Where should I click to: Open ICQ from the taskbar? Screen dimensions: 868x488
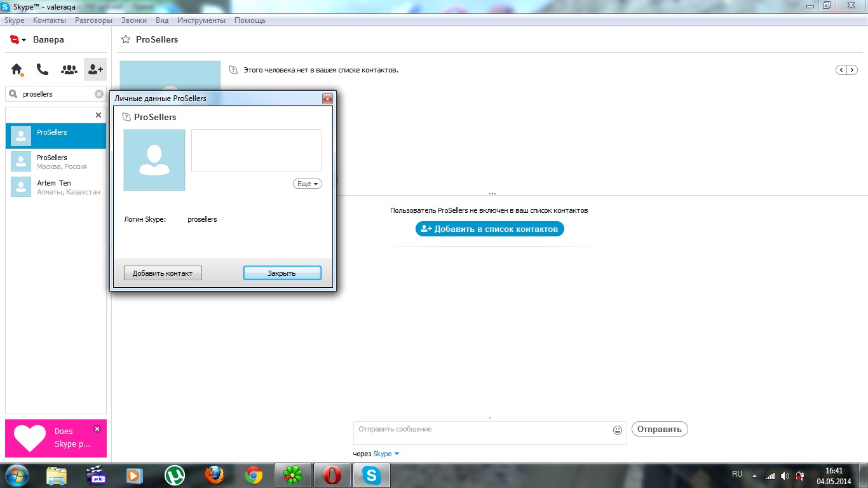pyautogui.click(x=293, y=475)
